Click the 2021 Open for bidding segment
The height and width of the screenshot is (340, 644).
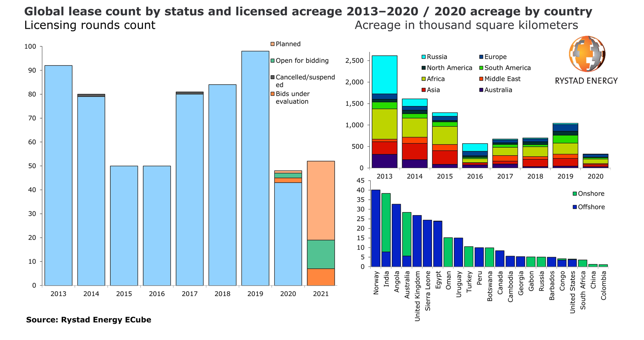[x=321, y=254]
